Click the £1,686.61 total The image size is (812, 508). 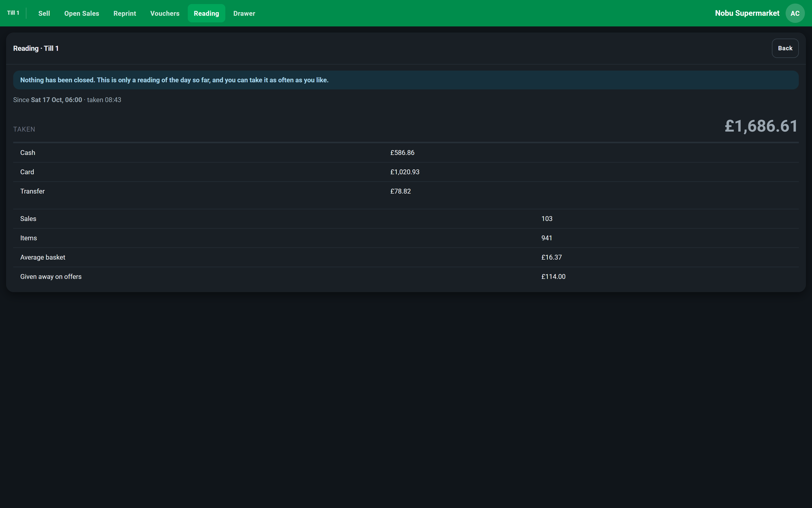click(x=761, y=126)
